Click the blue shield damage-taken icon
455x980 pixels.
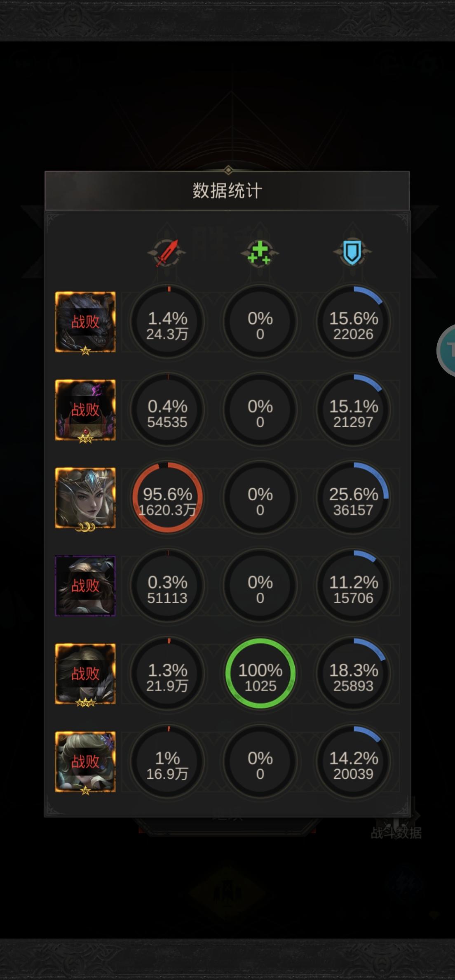pos(352,252)
